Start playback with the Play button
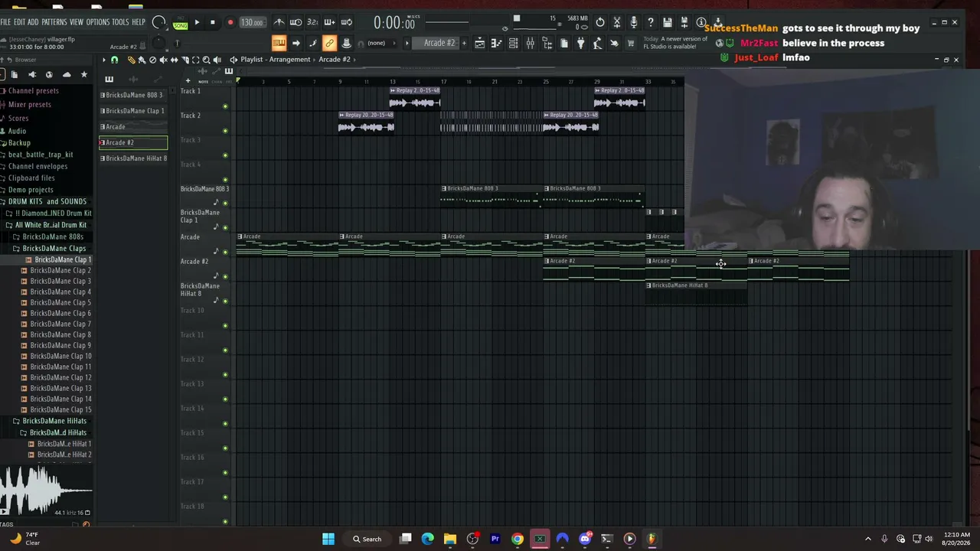This screenshot has height=551, width=980. pyautogui.click(x=197, y=22)
